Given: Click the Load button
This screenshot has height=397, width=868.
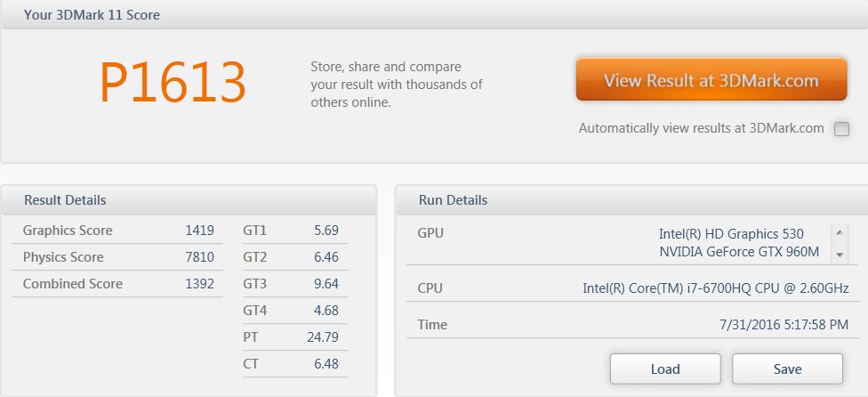Looking at the screenshot, I should [665, 369].
